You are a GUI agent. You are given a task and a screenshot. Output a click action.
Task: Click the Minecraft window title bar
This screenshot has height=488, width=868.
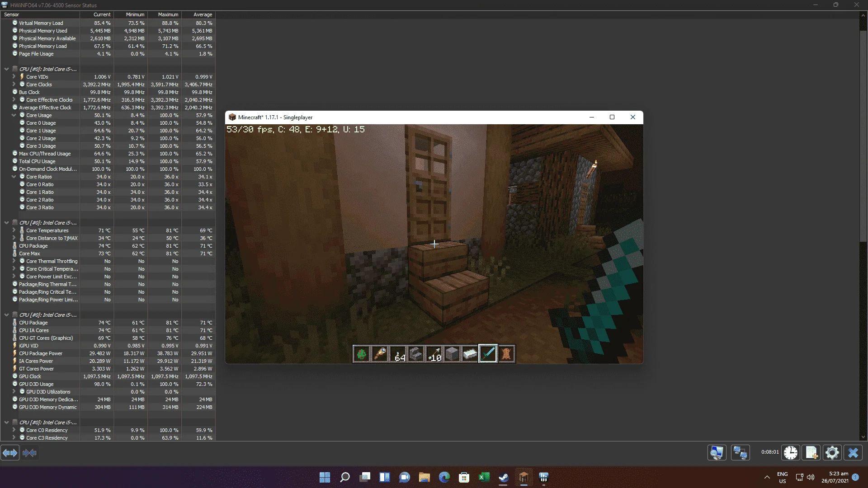434,117
